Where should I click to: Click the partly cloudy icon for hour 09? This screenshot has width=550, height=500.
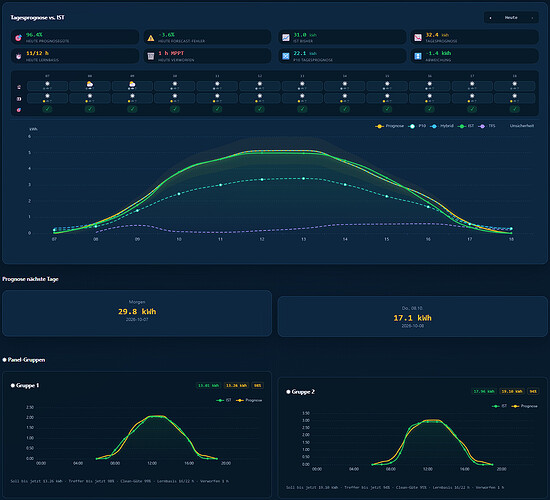[132, 84]
